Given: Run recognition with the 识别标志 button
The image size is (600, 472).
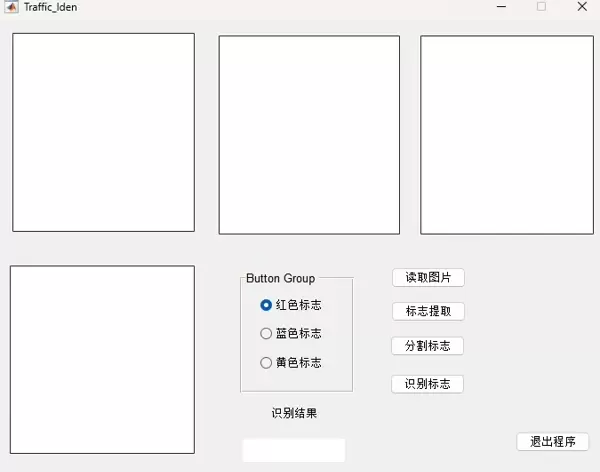Looking at the screenshot, I should 427,384.
